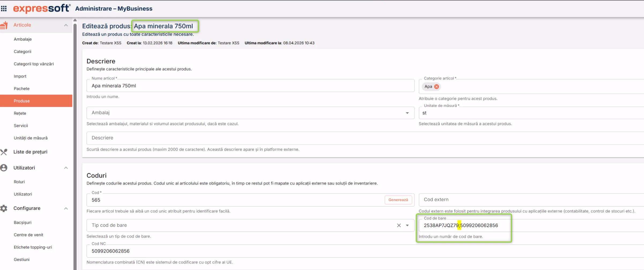The image size is (644, 270).
Task: Click the Nume articol field
Action: (x=250, y=86)
